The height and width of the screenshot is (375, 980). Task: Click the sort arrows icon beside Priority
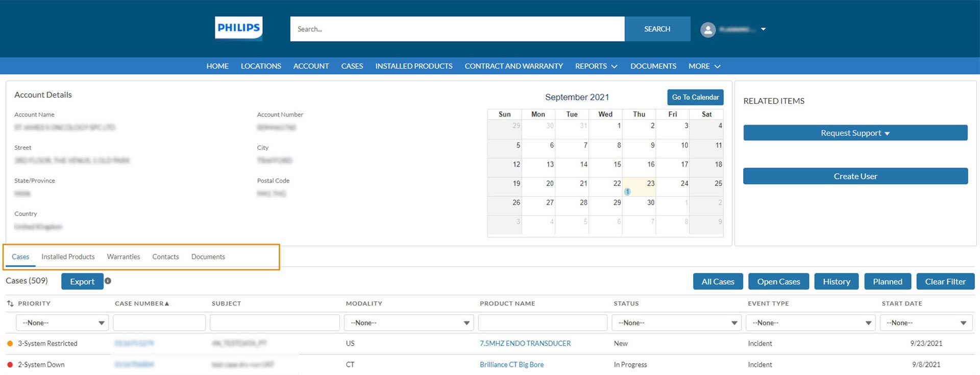tap(10, 303)
